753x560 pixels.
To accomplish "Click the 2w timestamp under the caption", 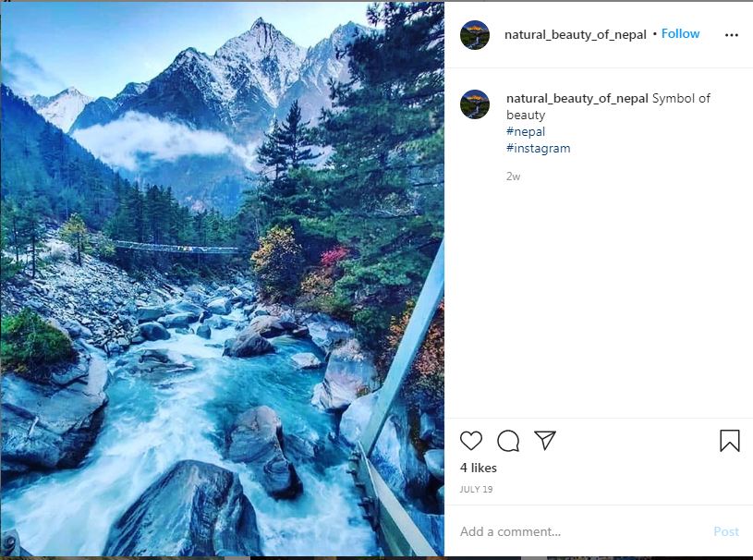I will click(x=513, y=176).
